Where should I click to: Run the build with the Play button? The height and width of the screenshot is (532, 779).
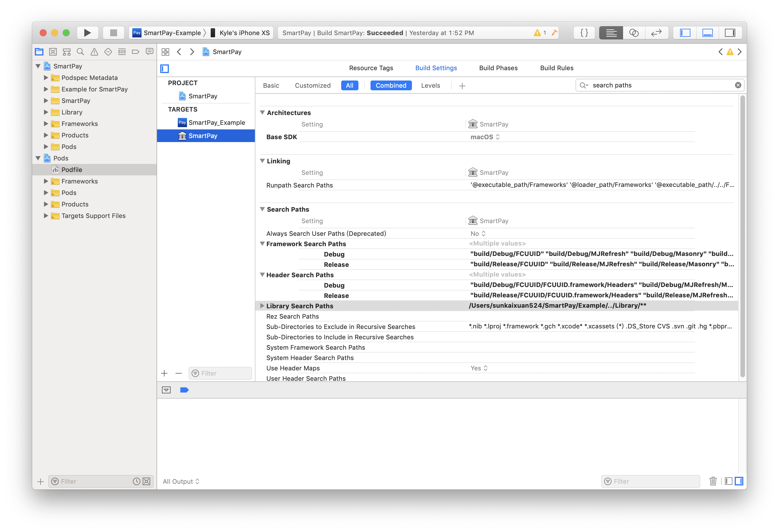[87, 33]
